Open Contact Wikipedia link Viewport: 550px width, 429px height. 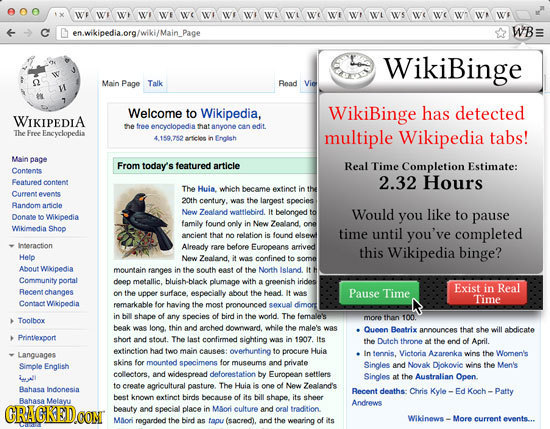[49, 304]
